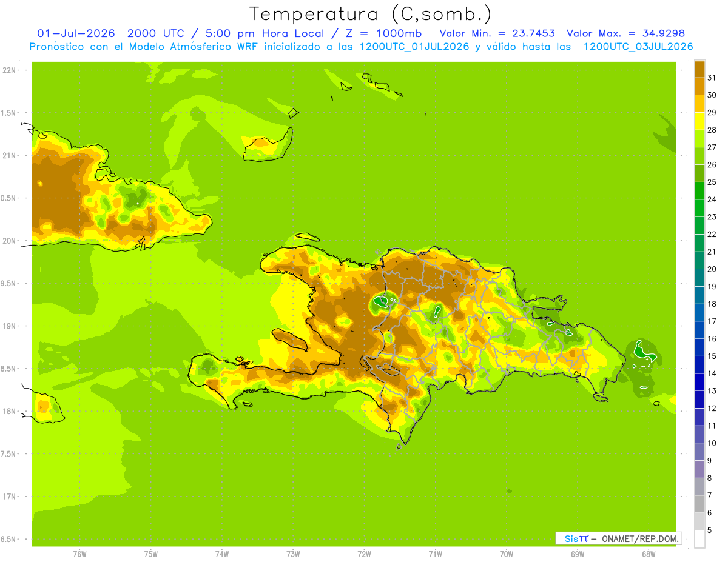
Task: Click the dark orange legend band above 31
Action: pos(699,69)
